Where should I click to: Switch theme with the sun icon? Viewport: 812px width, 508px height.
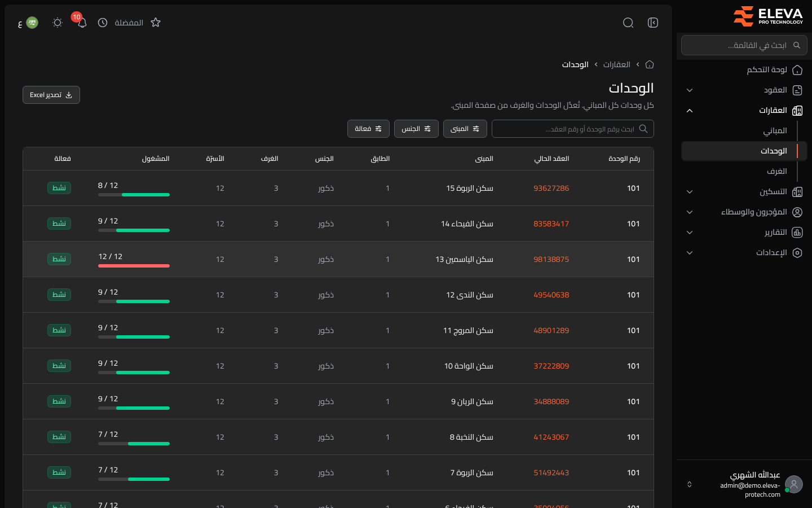click(x=57, y=23)
